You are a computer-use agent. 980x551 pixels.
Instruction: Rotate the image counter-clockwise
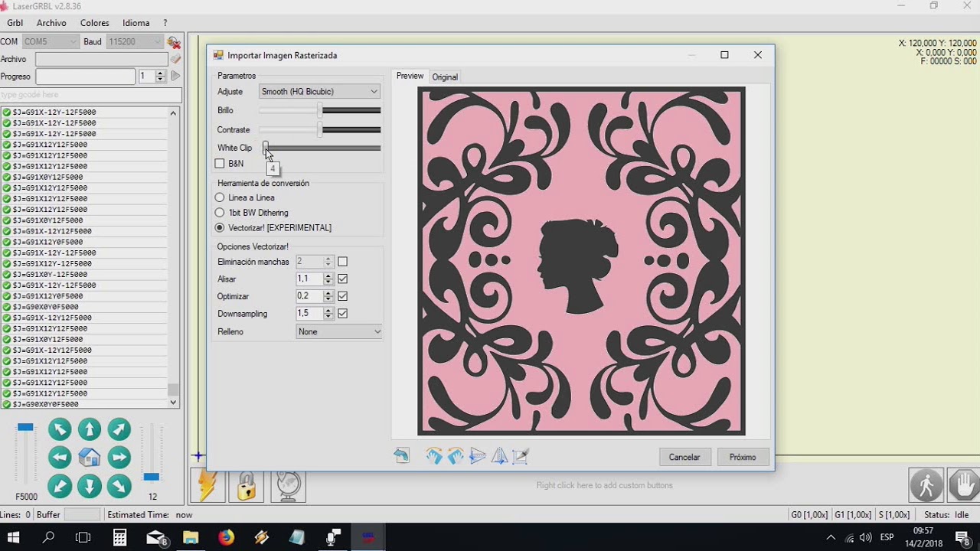(x=456, y=456)
